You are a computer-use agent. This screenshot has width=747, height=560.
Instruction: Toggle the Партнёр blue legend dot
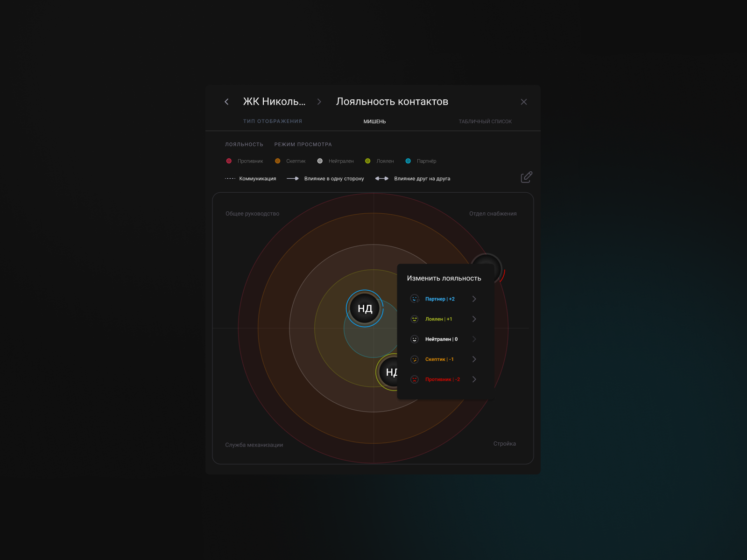click(408, 161)
